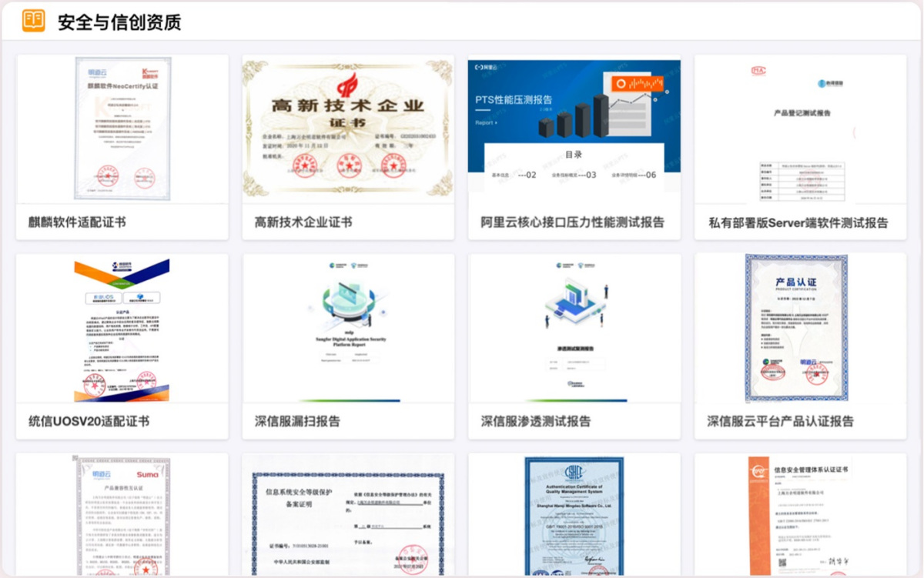The width and height of the screenshot is (924, 578).
Task: View the 信息安全管理体系认证证书 thumbnail
Action: point(801,516)
